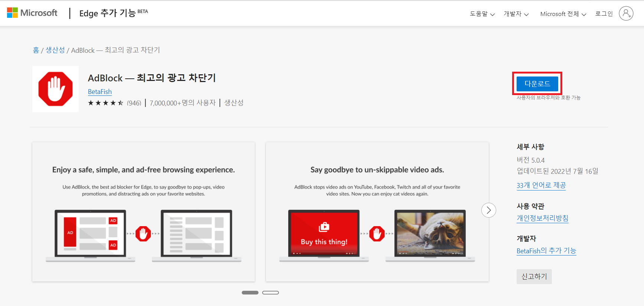This screenshot has width=644, height=306.
Task: Click the 신고하기 button
Action: (534, 276)
